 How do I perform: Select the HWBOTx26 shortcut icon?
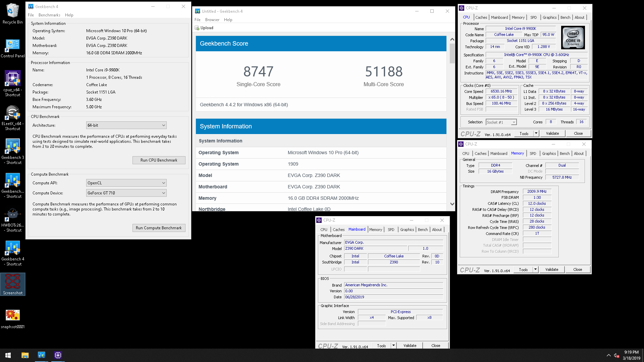(x=12, y=219)
